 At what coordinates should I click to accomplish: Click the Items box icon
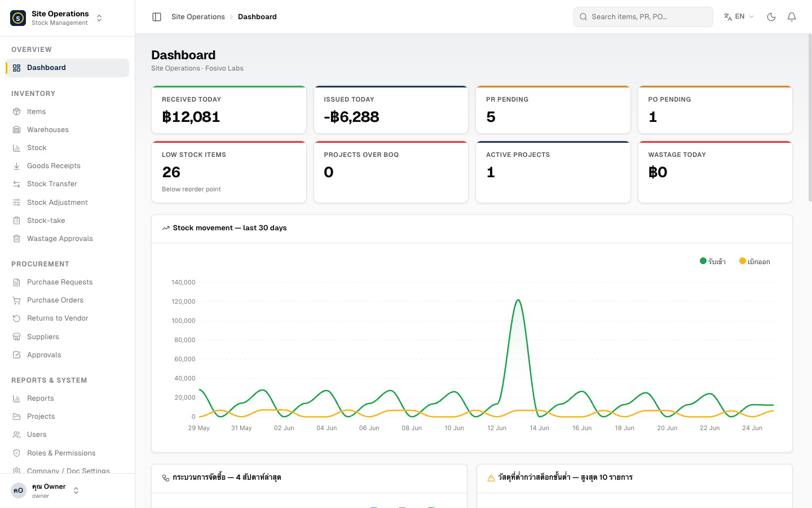click(17, 112)
